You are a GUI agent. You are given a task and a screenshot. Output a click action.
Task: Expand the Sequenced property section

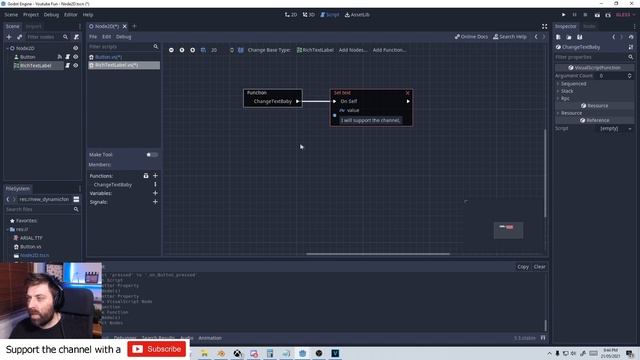coord(594,84)
